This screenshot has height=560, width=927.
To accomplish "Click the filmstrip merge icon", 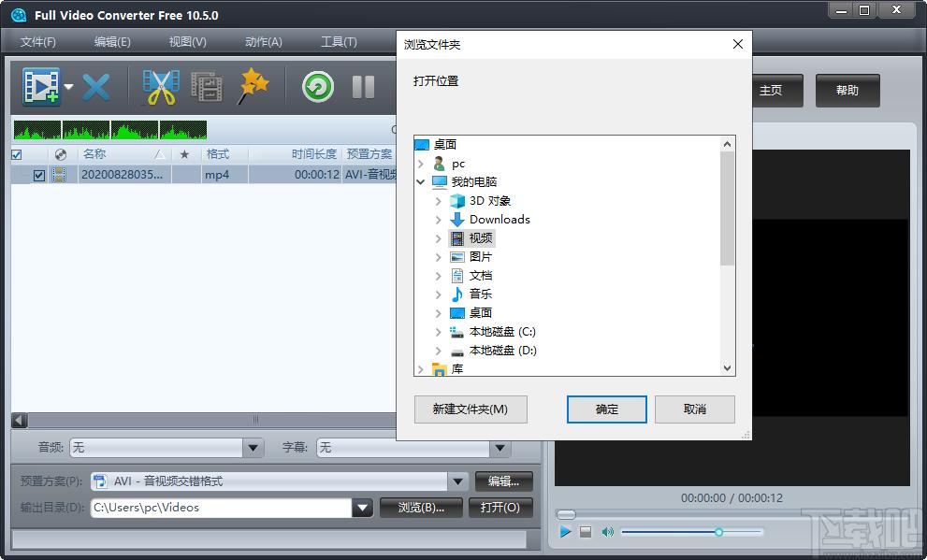I will point(207,88).
